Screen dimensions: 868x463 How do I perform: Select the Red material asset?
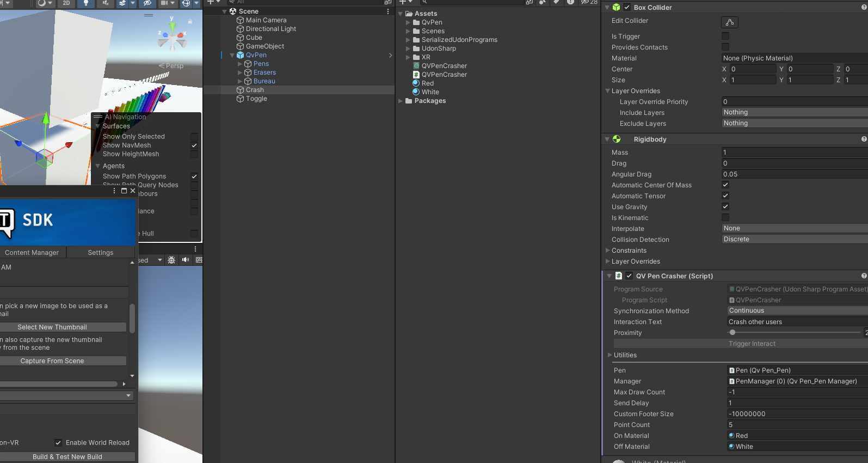[423, 83]
